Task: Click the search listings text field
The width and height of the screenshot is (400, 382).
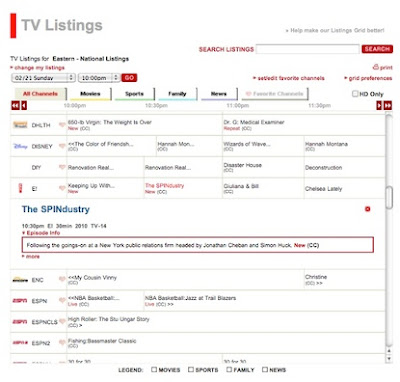Action: [x=308, y=49]
